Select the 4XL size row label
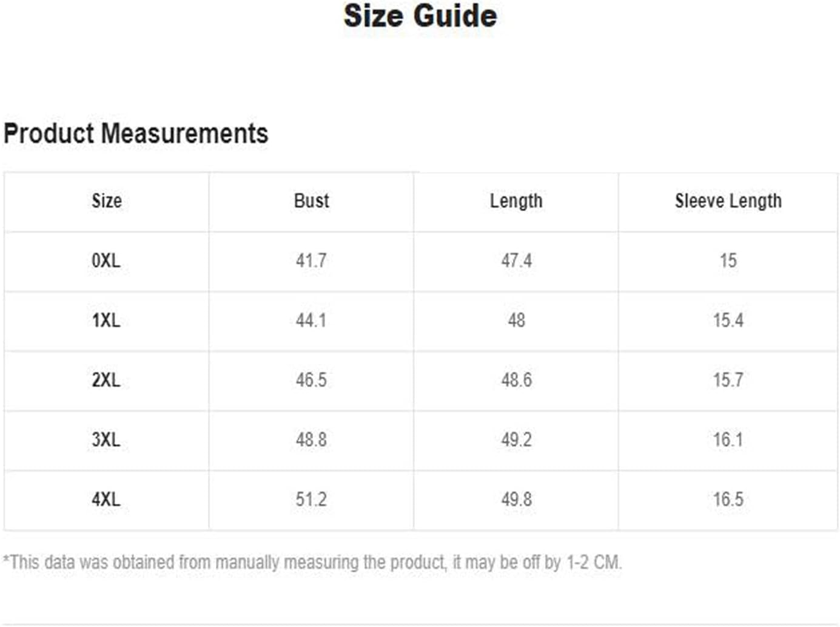Screen dimensions: 840x627 pyautogui.click(x=106, y=500)
